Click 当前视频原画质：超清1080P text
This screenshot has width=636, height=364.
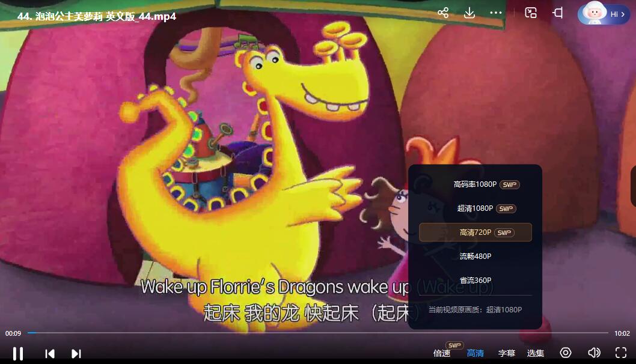coord(475,310)
